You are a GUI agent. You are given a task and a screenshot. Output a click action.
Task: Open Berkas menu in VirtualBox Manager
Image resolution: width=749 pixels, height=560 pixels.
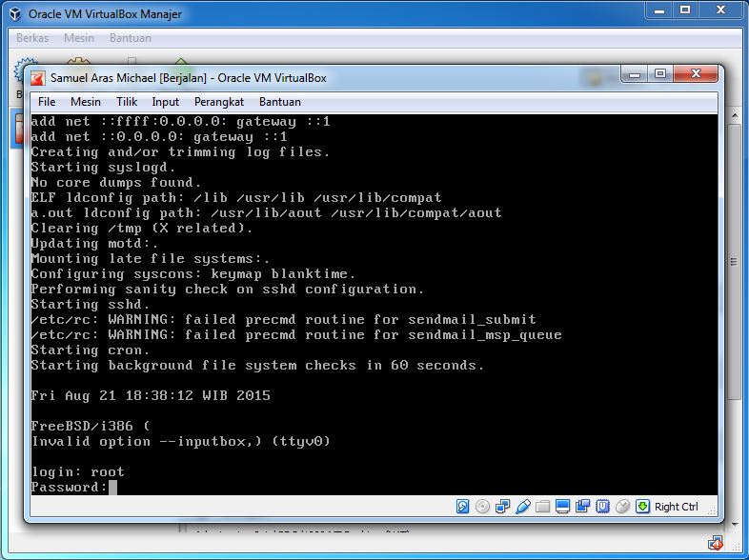(x=32, y=38)
